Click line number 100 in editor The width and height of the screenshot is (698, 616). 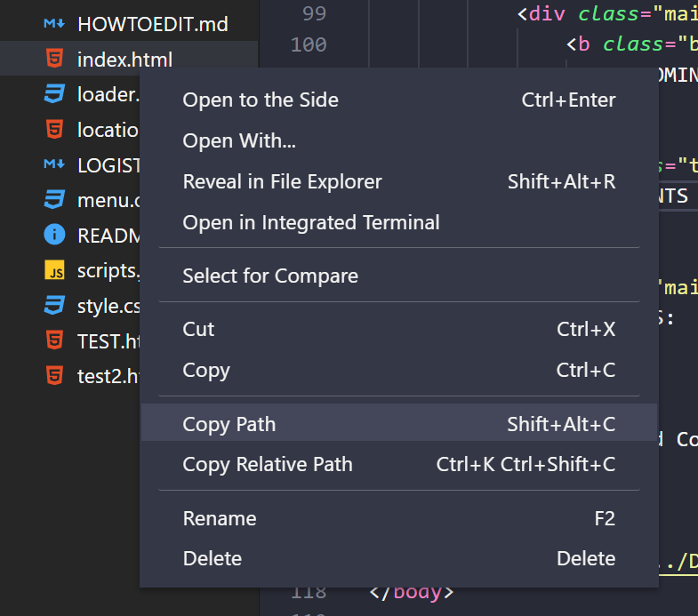pyautogui.click(x=309, y=44)
